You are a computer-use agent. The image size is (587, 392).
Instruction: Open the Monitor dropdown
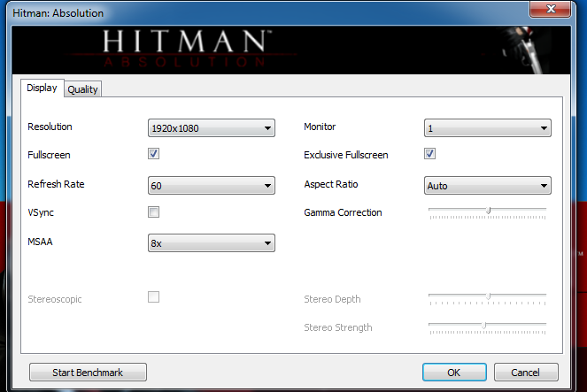(x=488, y=128)
